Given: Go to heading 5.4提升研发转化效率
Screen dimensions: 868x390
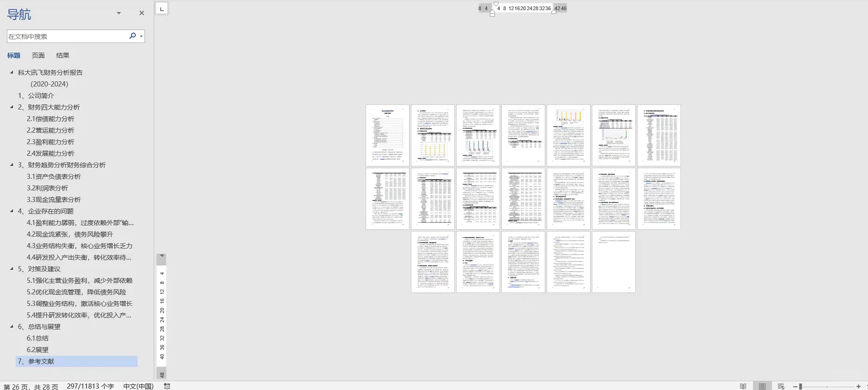Looking at the screenshot, I should pos(79,315).
